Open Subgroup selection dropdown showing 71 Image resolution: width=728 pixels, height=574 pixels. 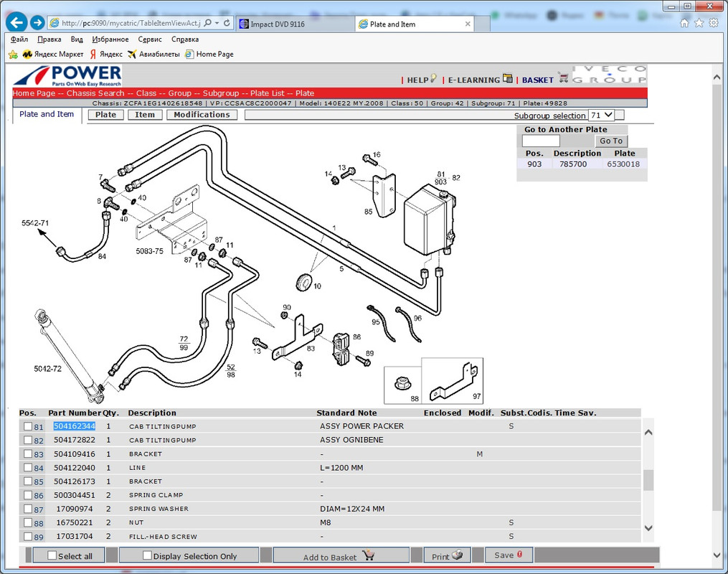601,116
